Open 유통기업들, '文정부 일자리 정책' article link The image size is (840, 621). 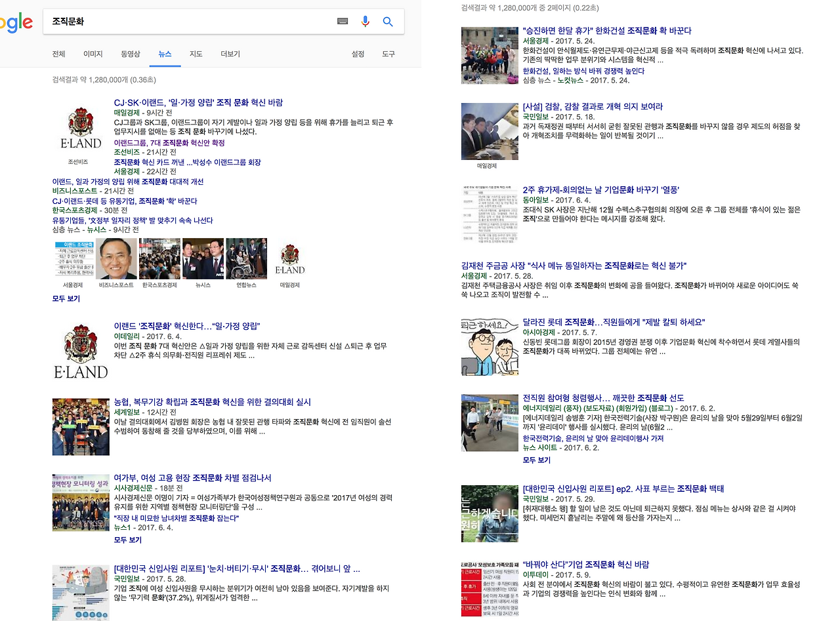(133, 220)
